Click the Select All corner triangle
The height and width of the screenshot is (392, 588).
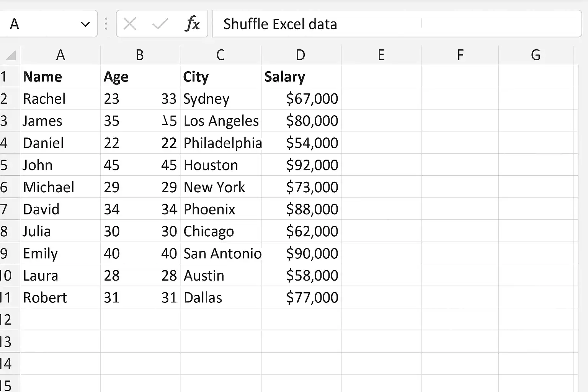[x=11, y=56]
